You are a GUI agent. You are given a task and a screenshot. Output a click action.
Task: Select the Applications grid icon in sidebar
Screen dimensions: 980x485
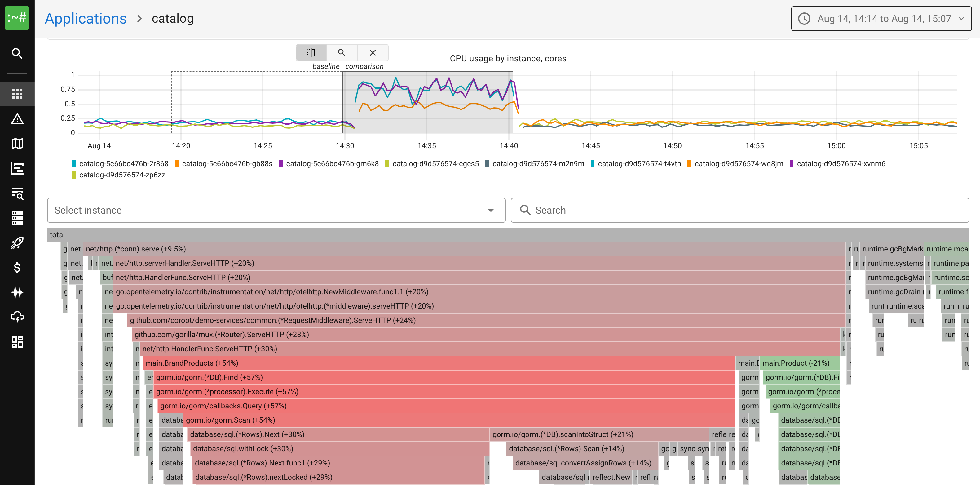click(x=17, y=94)
